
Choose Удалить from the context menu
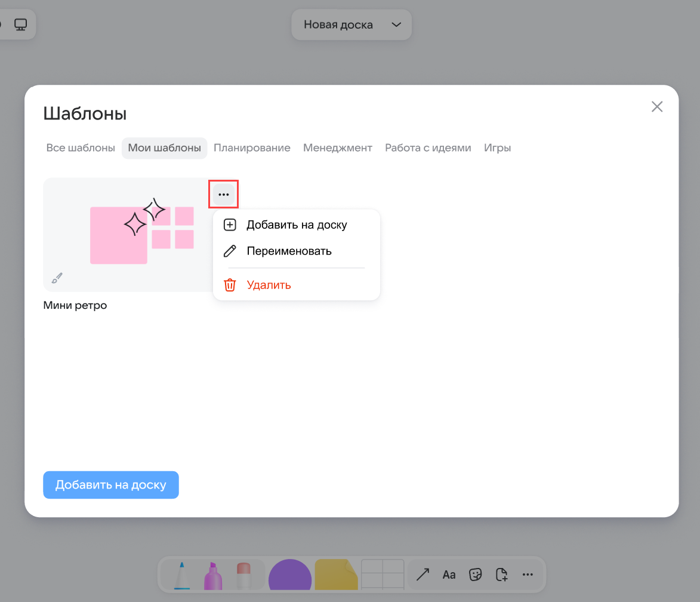(x=269, y=285)
